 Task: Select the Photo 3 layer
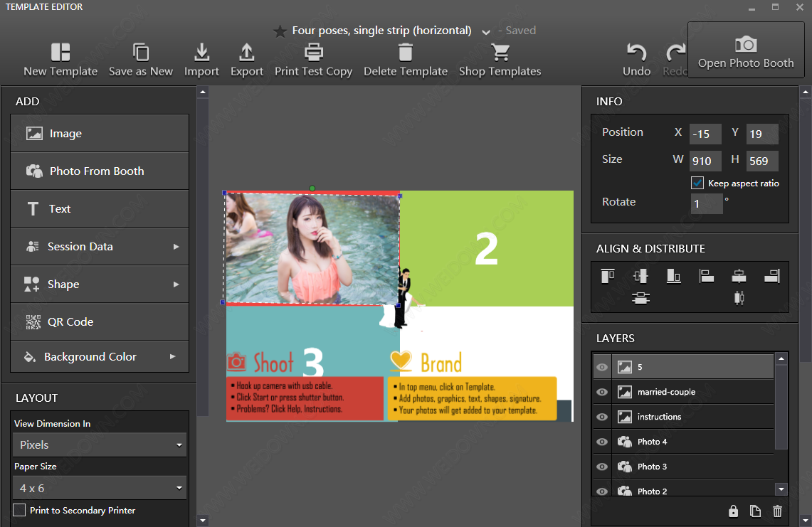(693, 467)
